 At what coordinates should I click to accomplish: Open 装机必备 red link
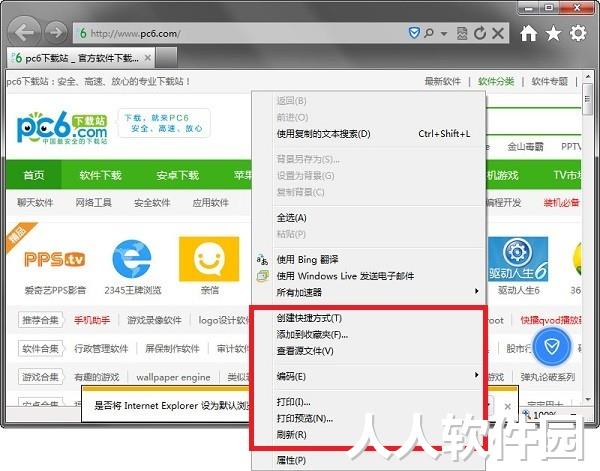pyautogui.click(x=561, y=202)
